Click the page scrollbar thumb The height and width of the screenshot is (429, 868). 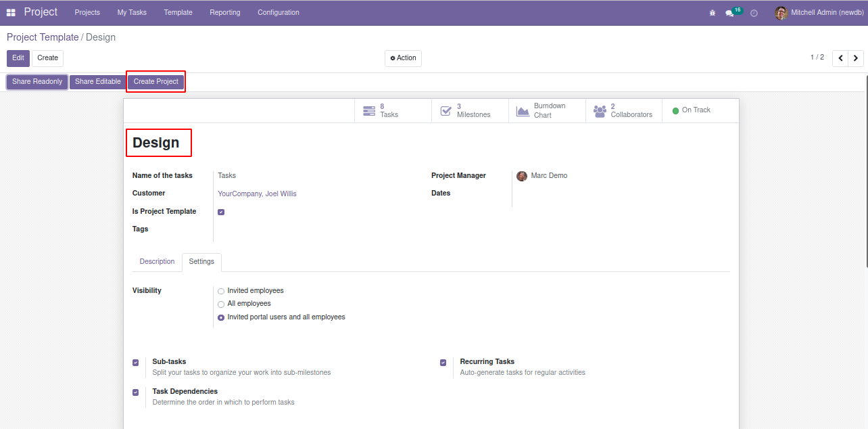[x=865, y=172]
